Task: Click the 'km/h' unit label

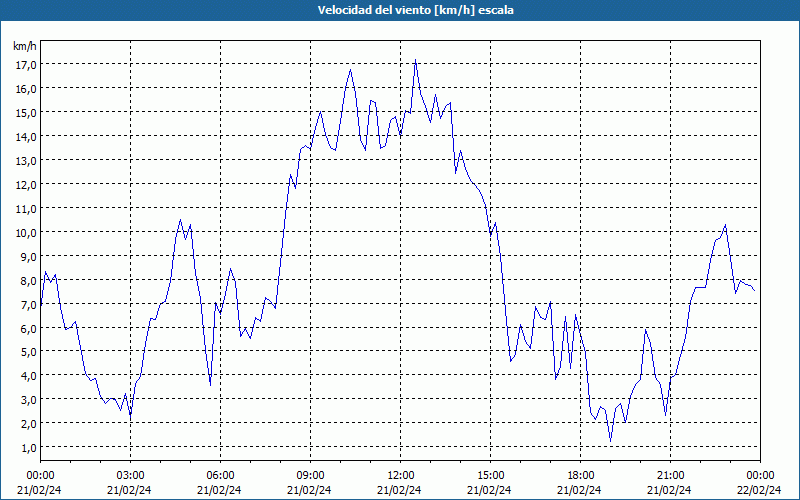Action: [x=25, y=46]
